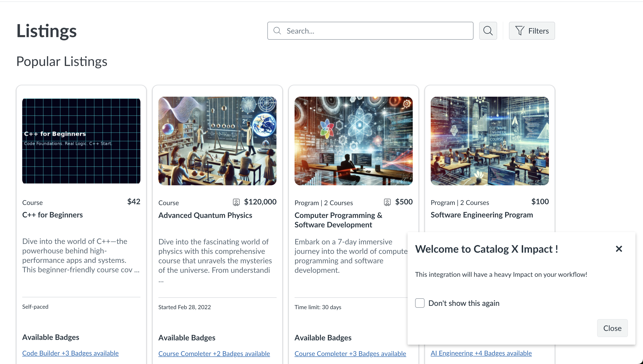
Task: Click the magnifier search button
Action: point(488,31)
